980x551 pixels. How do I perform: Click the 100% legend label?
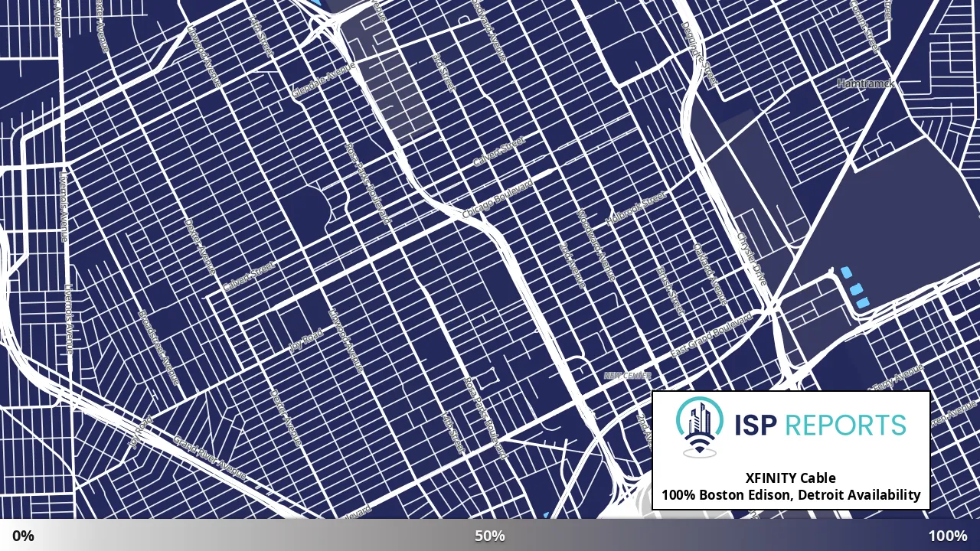948,536
